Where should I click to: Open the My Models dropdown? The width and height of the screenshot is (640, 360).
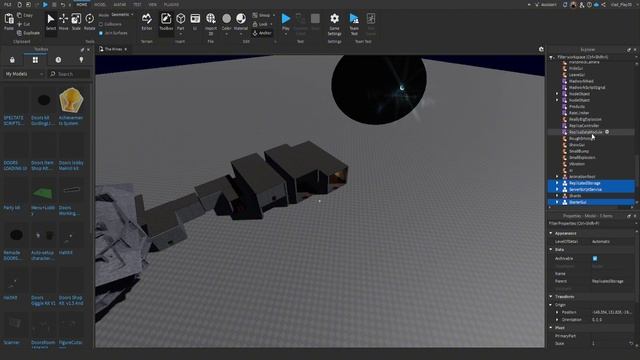pos(24,74)
